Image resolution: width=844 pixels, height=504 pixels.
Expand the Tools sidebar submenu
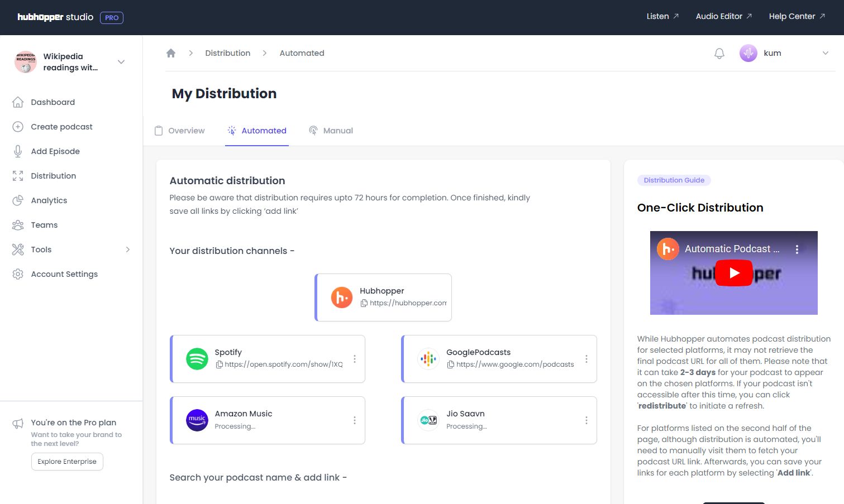point(128,249)
